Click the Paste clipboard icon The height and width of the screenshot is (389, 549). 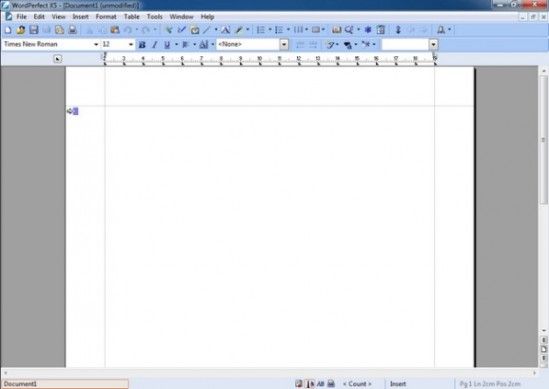click(x=115, y=30)
